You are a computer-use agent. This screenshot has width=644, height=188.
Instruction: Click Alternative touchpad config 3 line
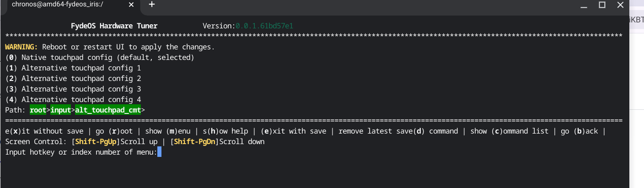[x=73, y=89]
